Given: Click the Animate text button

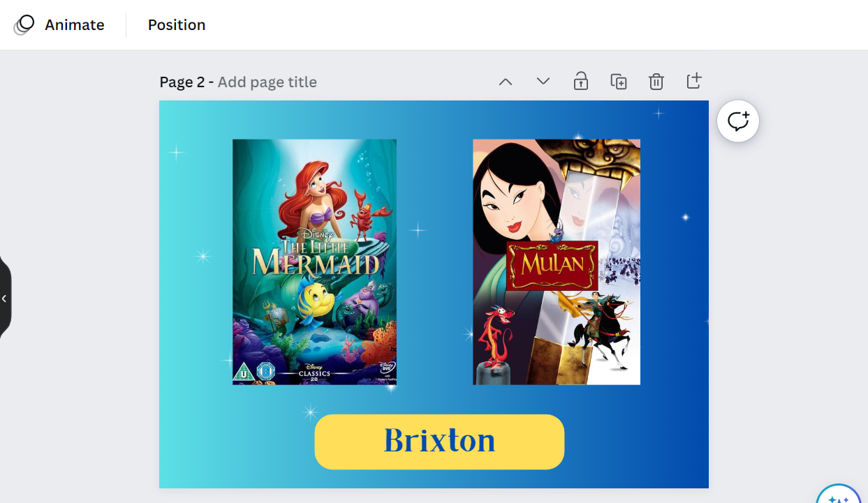Looking at the screenshot, I should click(x=75, y=24).
